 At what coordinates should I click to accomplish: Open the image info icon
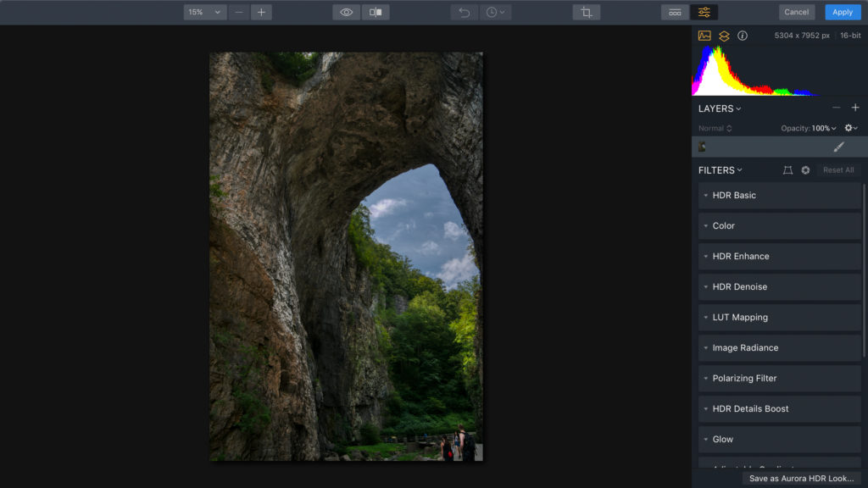pos(743,36)
